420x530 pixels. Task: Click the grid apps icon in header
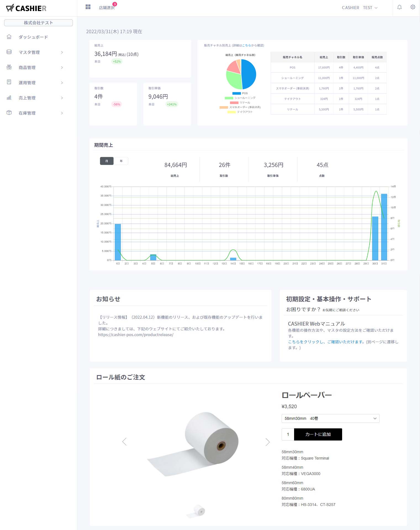pyautogui.click(x=88, y=7)
